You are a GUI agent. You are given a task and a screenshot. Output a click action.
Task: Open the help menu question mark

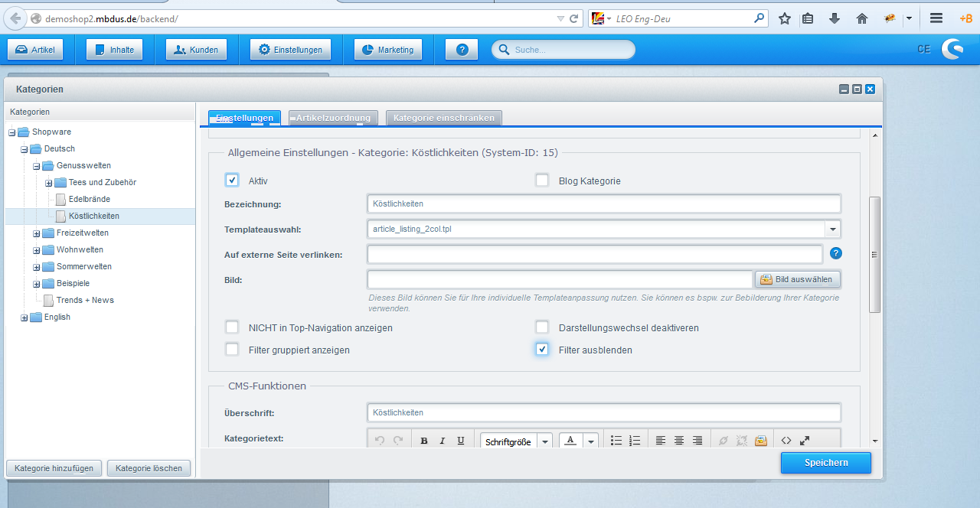pos(462,50)
